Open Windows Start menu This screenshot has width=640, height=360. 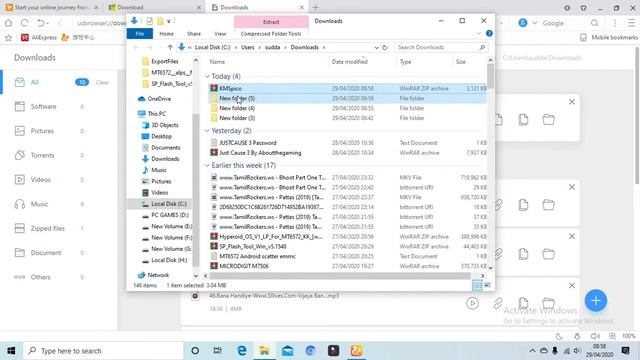[x=11, y=351]
